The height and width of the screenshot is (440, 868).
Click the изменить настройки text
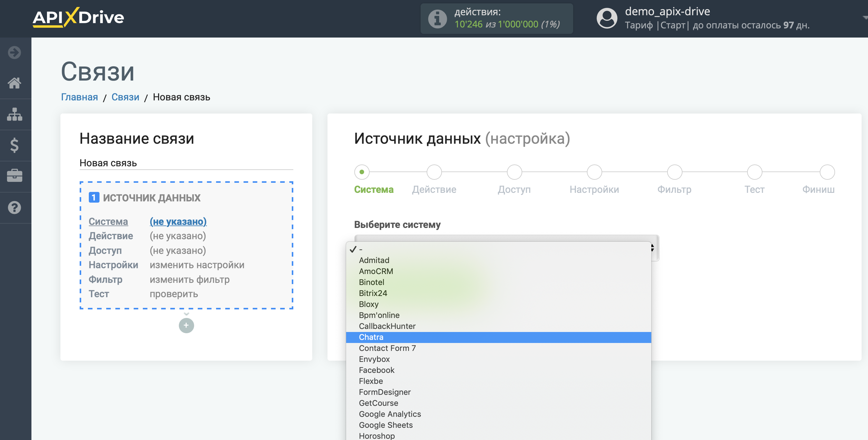[x=197, y=265]
